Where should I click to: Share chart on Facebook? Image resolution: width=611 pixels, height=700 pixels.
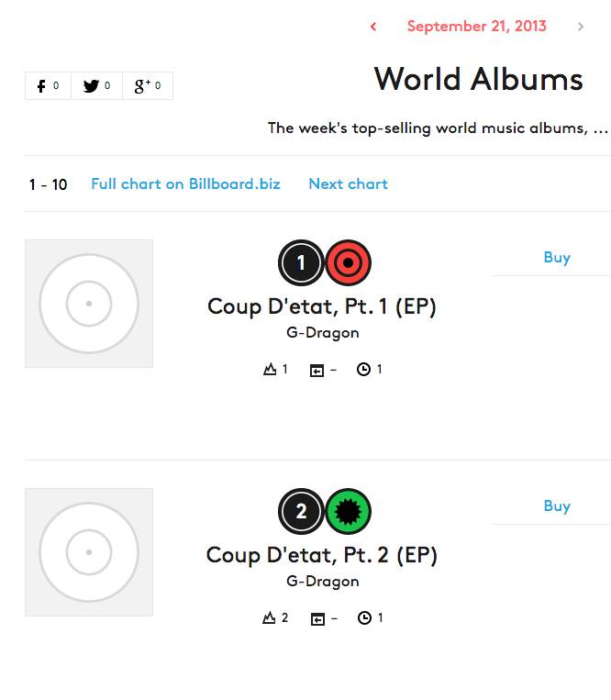click(49, 85)
